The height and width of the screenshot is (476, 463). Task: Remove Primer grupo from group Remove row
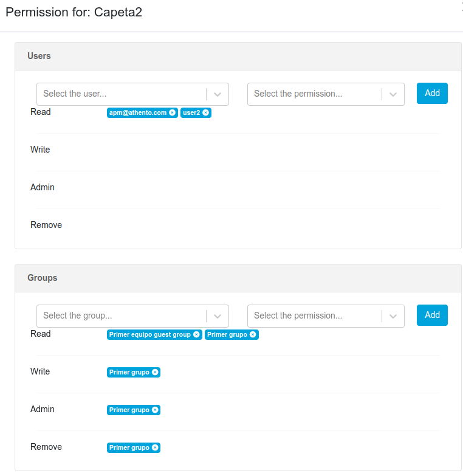(x=155, y=447)
